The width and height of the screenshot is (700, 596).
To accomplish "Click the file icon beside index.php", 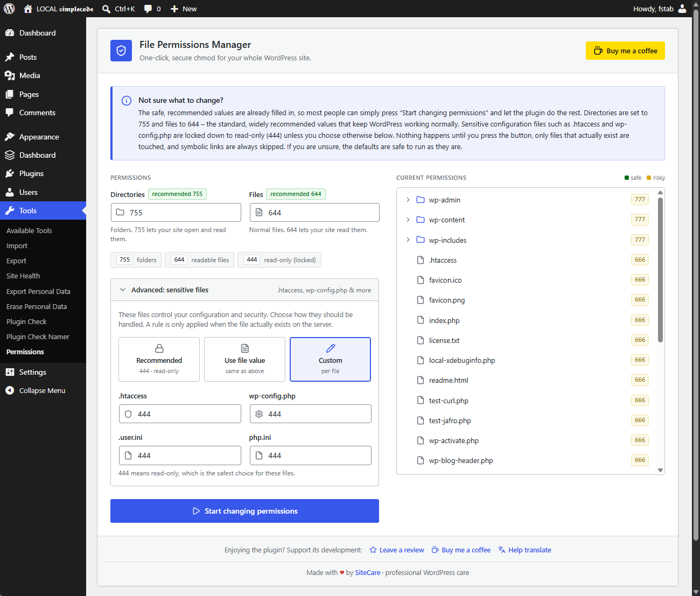I will (421, 320).
